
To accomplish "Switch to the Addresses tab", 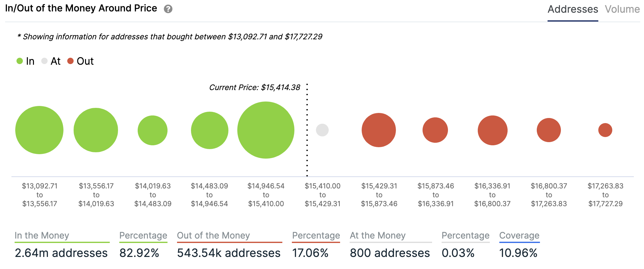I will (x=573, y=9).
